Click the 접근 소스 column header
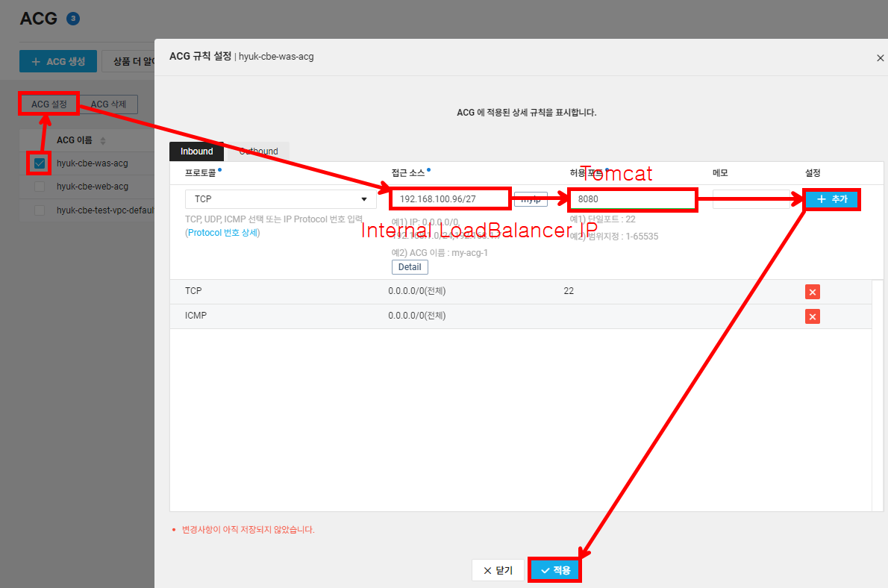 pyautogui.click(x=407, y=173)
